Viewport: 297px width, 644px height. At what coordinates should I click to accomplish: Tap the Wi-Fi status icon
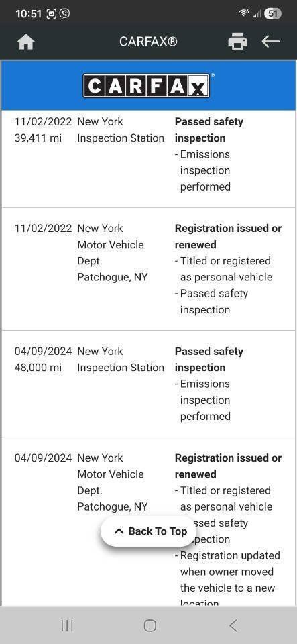coord(244,13)
